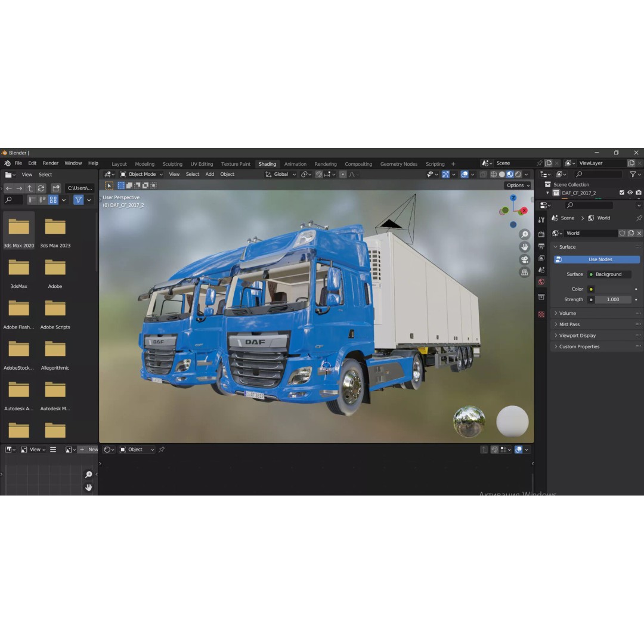
Task: Enable proportional editing in viewport header
Action: 343,174
